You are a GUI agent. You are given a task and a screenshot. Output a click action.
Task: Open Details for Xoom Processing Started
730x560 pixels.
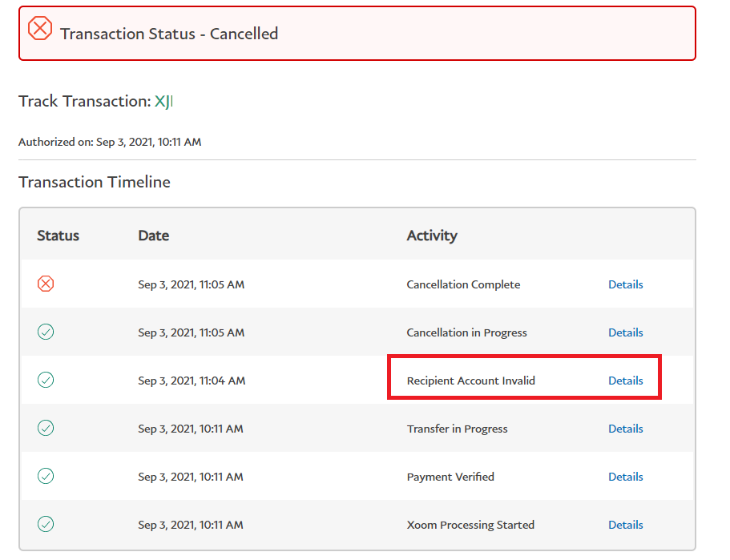(625, 525)
